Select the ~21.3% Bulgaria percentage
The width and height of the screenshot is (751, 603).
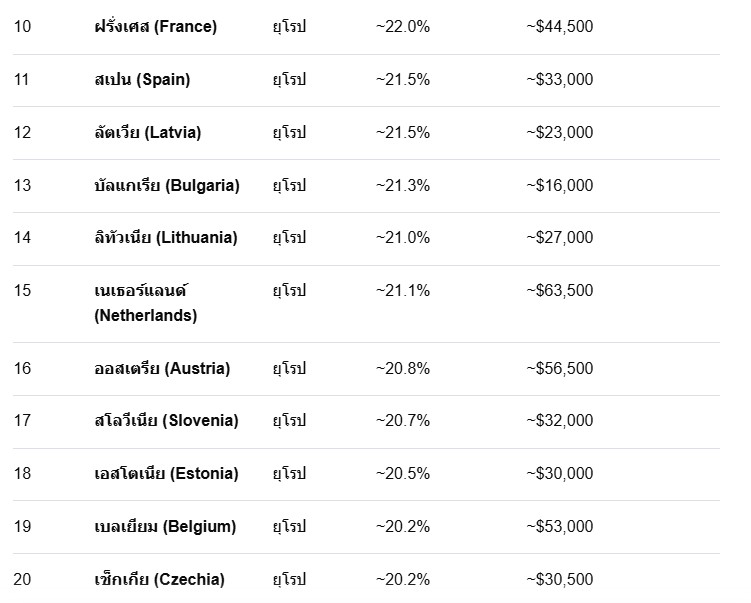click(x=403, y=185)
